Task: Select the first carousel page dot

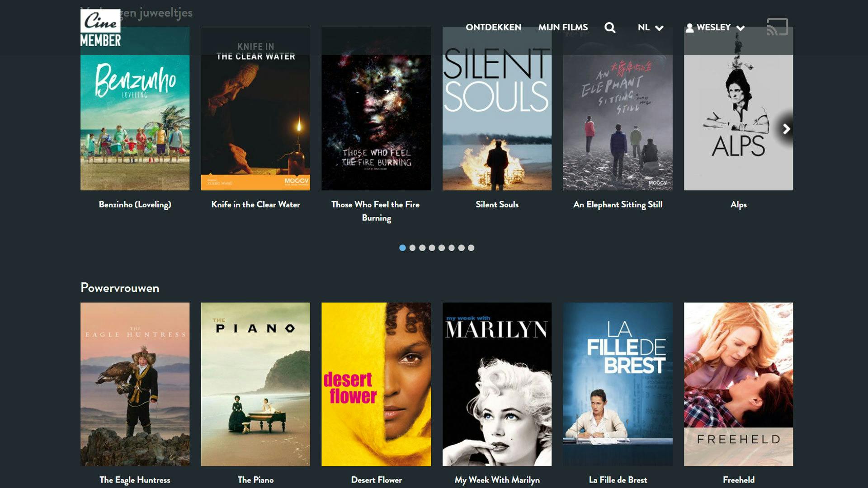Action: tap(402, 248)
